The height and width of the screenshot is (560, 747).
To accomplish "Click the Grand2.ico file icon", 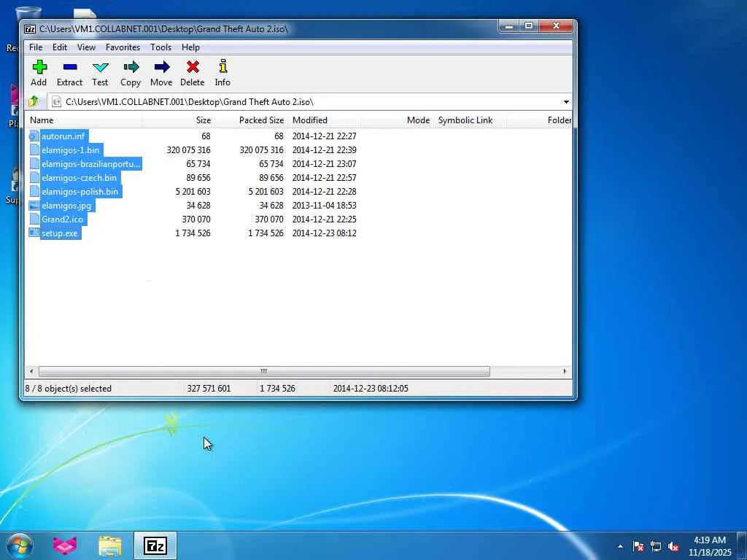I will [34, 219].
